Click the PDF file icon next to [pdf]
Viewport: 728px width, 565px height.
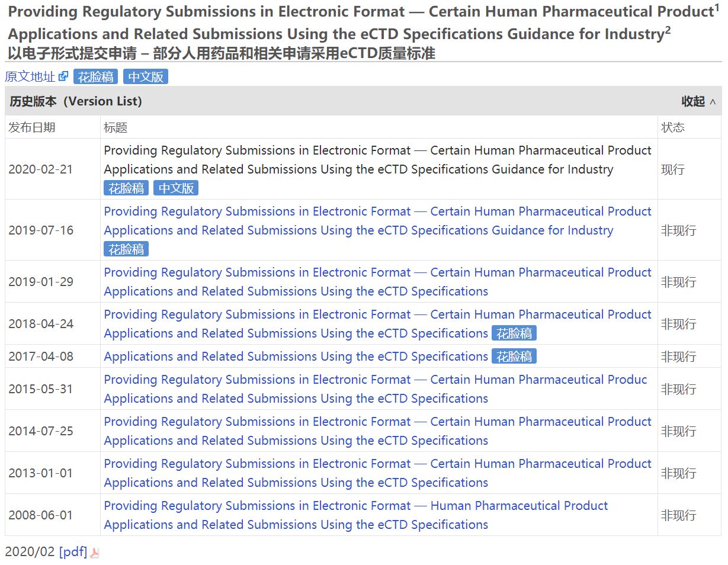pyautogui.click(x=95, y=553)
